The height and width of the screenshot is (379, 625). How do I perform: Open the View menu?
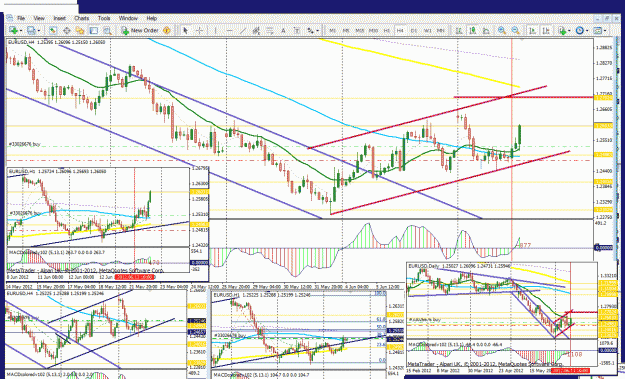click(x=39, y=18)
